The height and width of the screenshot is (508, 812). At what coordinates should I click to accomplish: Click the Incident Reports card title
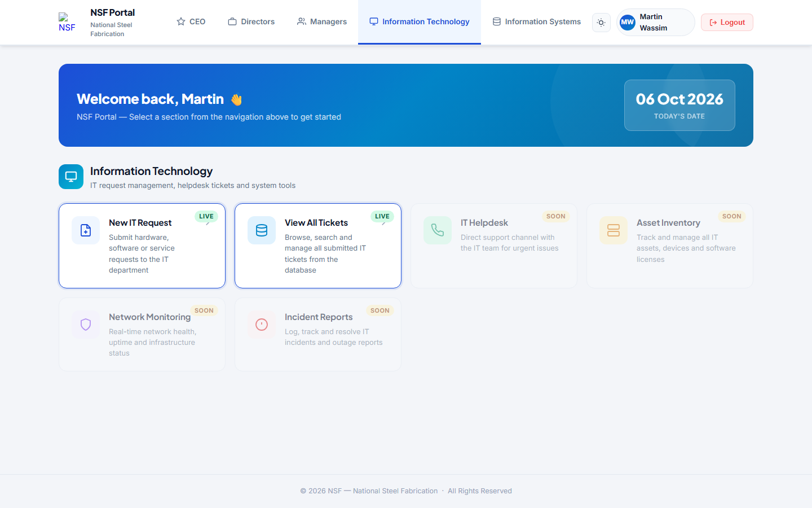[x=319, y=317]
